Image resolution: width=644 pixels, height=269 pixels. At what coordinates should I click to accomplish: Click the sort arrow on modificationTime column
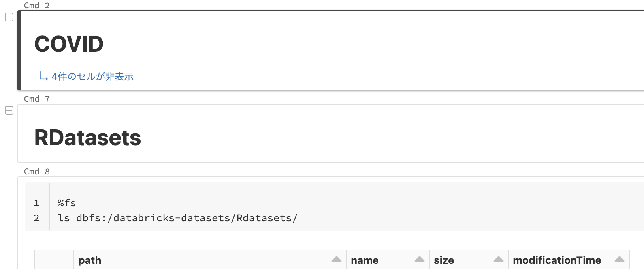pyautogui.click(x=619, y=260)
